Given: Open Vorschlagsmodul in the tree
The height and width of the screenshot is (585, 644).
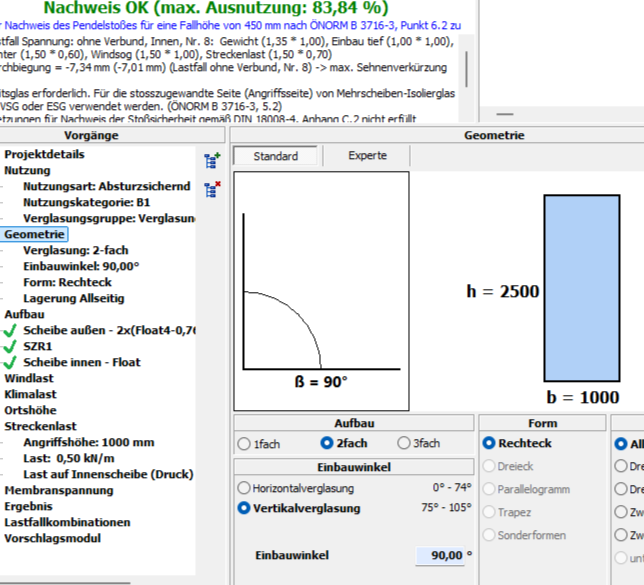Looking at the screenshot, I should pyautogui.click(x=52, y=539).
